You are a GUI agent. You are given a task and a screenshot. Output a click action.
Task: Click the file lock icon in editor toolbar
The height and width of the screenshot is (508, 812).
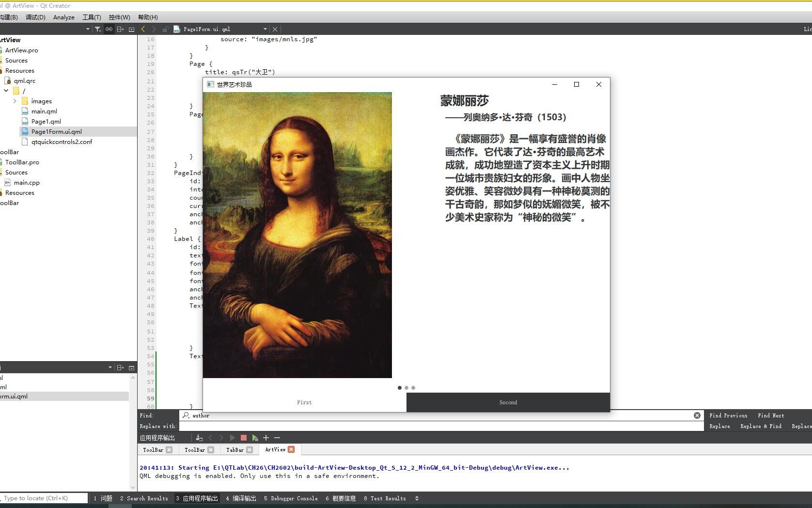[x=165, y=29]
